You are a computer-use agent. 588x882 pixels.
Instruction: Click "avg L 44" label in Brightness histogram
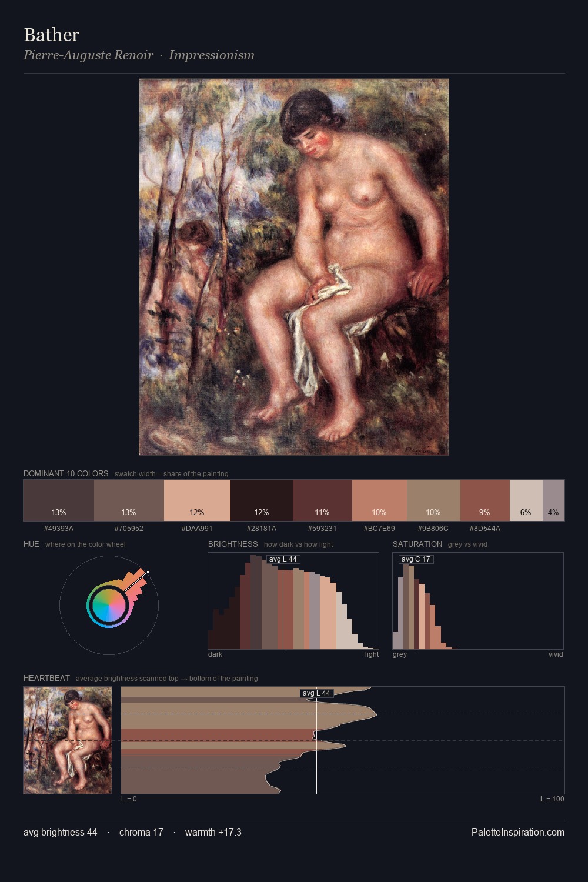pyautogui.click(x=283, y=559)
